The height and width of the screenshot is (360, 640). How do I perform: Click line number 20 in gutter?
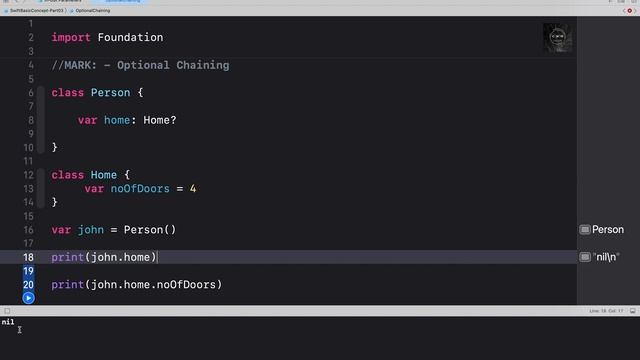(28, 284)
